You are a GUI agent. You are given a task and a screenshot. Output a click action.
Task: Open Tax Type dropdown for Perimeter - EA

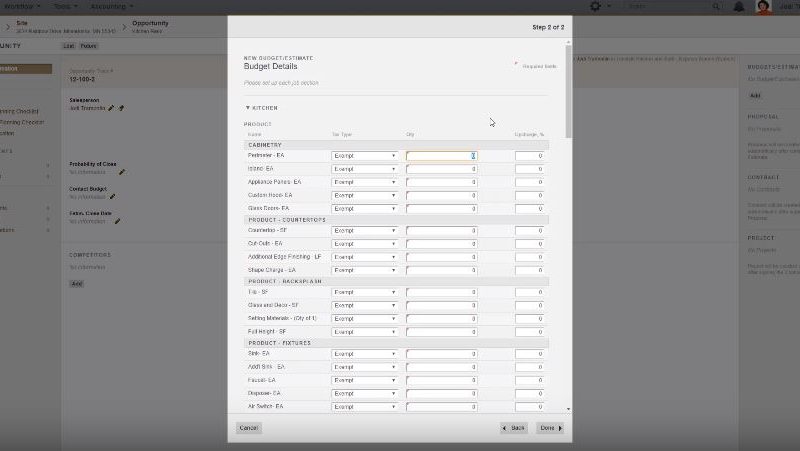point(364,156)
